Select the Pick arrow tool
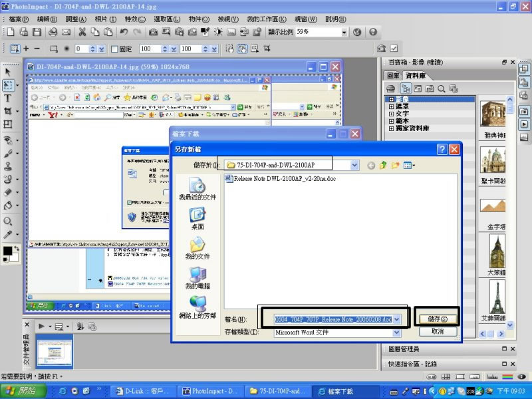Viewport: 532px width, 399px height. click(x=8, y=72)
